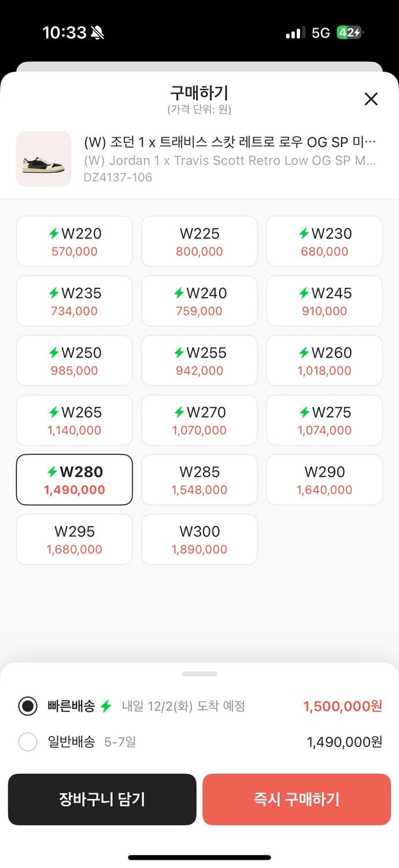Tap the W255 size tile

199,361
